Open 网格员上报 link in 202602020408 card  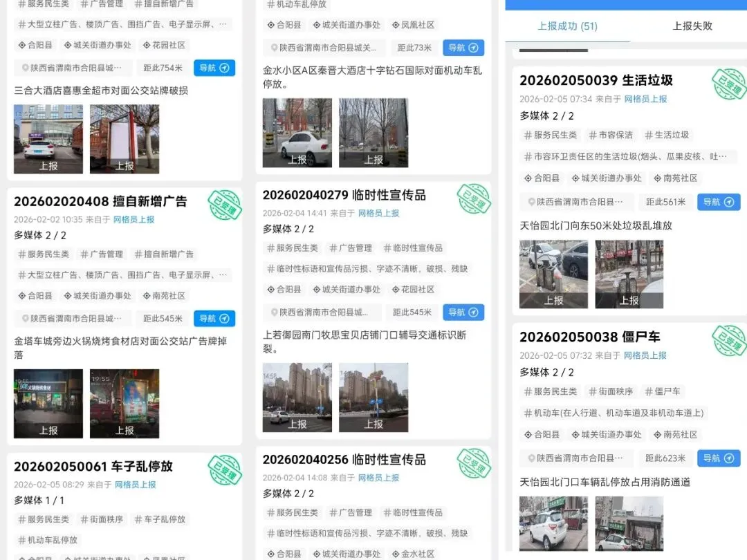point(134,220)
